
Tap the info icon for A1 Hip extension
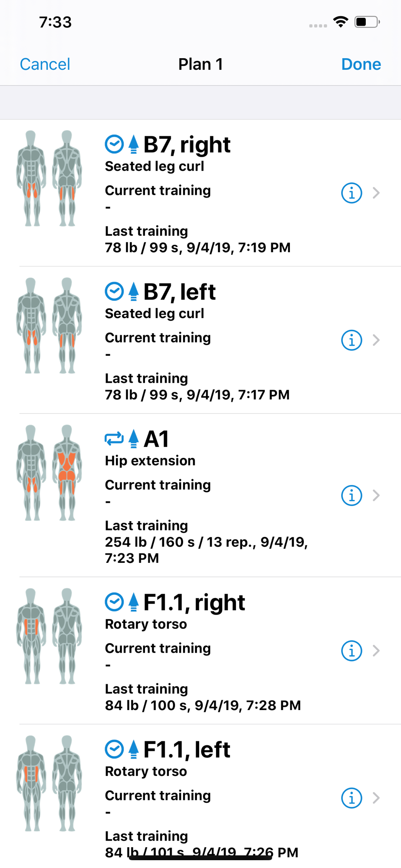click(352, 495)
